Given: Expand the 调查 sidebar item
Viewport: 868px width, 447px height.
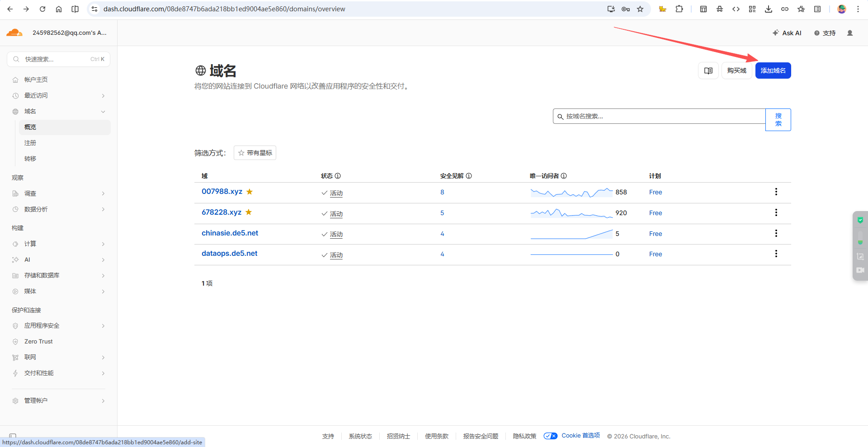Looking at the screenshot, I should point(59,193).
